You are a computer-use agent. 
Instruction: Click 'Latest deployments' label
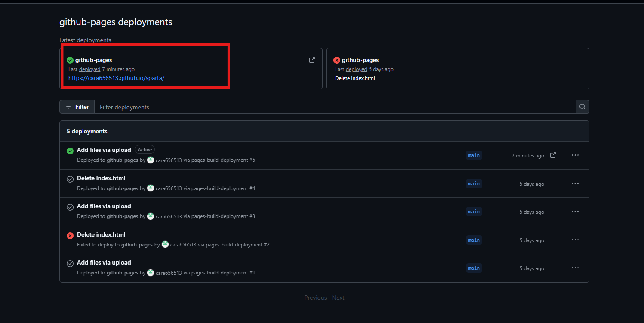85,40
